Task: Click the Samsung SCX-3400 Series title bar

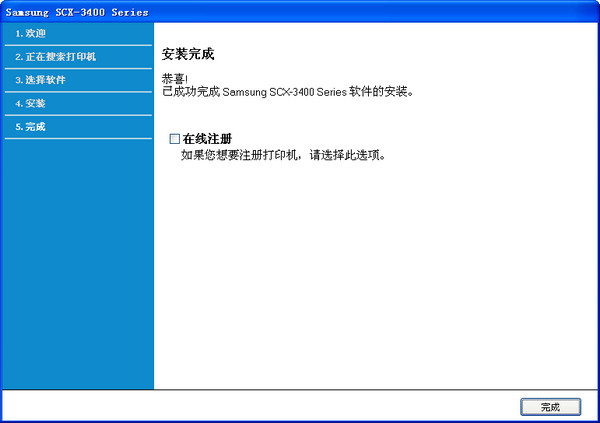Action: (x=300, y=11)
